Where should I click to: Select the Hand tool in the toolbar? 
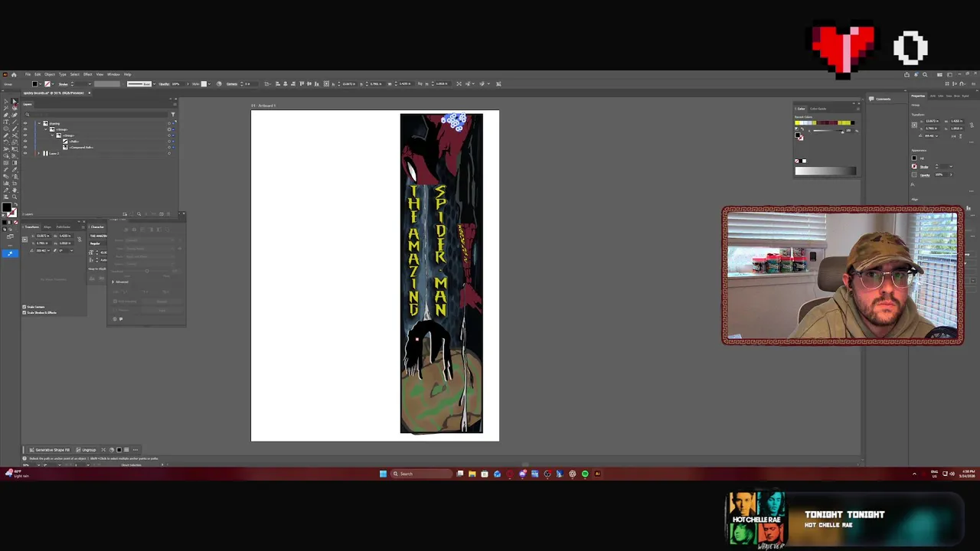(x=15, y=191)
